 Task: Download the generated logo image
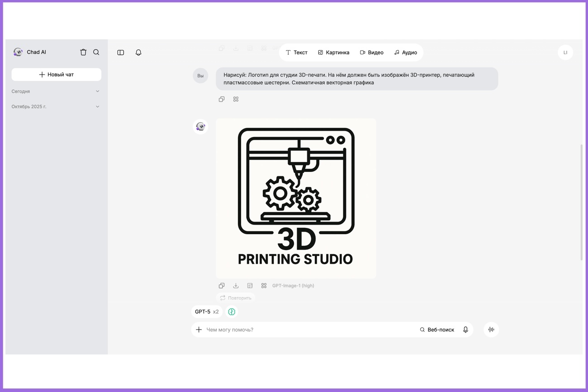pos(236,285)
